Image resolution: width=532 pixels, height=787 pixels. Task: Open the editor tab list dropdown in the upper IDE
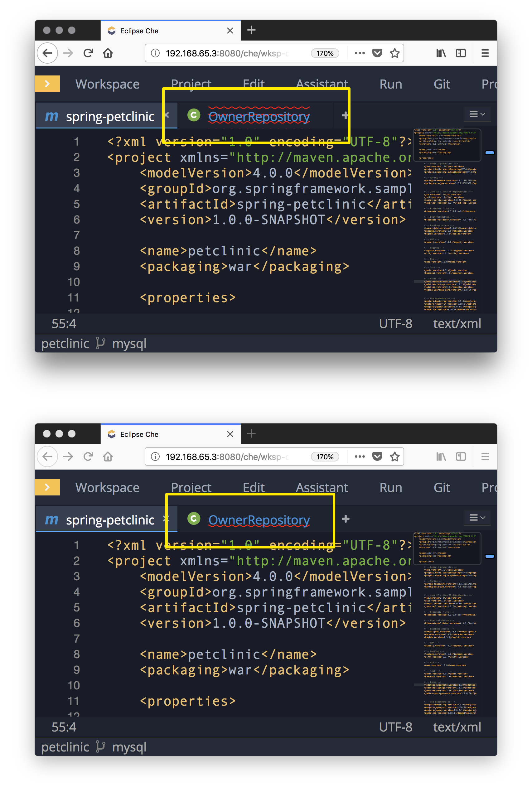point(477,114)
